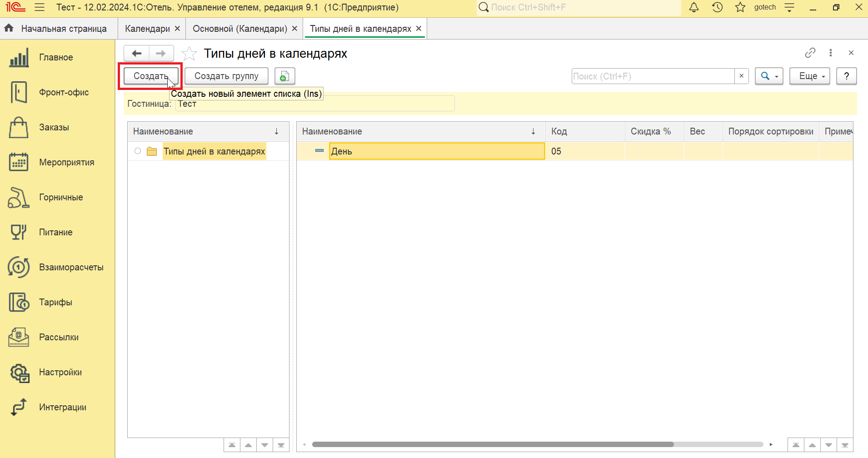Sort right list by Наименование header
Screen dimensions: 868x458
421,131
